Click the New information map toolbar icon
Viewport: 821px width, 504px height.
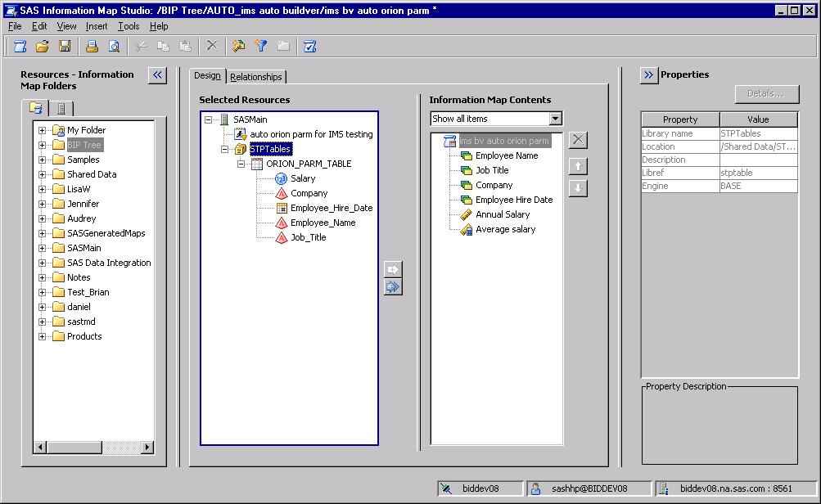20,47
